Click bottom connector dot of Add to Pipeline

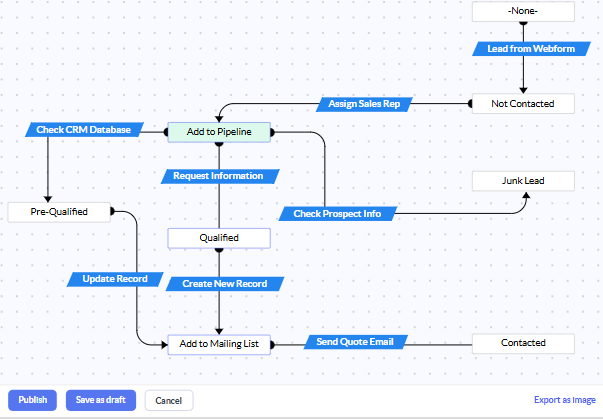click(x=219, y=144)
